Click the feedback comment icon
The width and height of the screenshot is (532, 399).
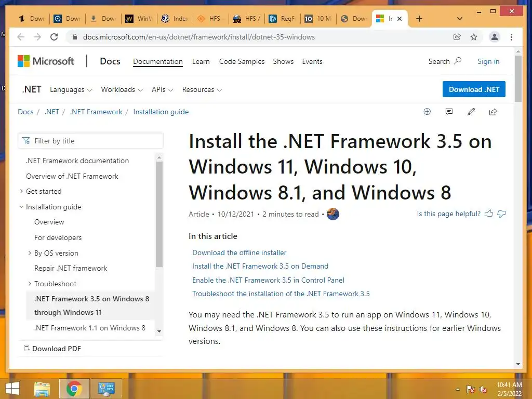(449, 112)
